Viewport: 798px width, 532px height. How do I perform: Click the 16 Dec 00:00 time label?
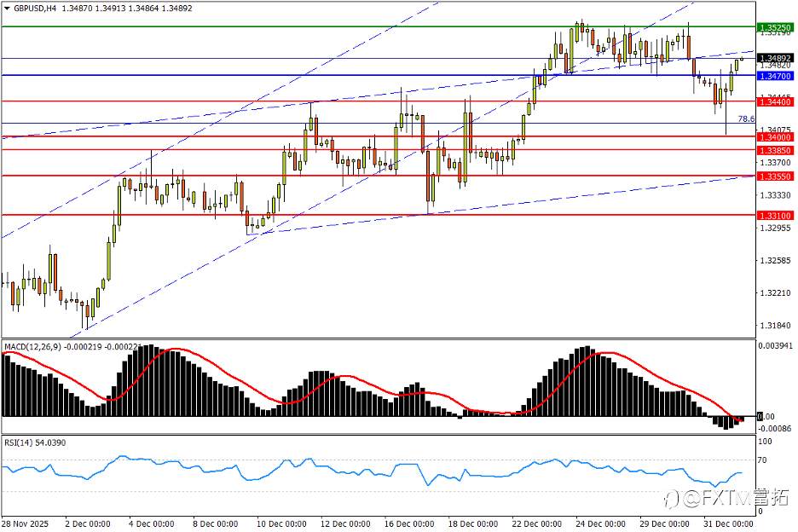point(410,523)
